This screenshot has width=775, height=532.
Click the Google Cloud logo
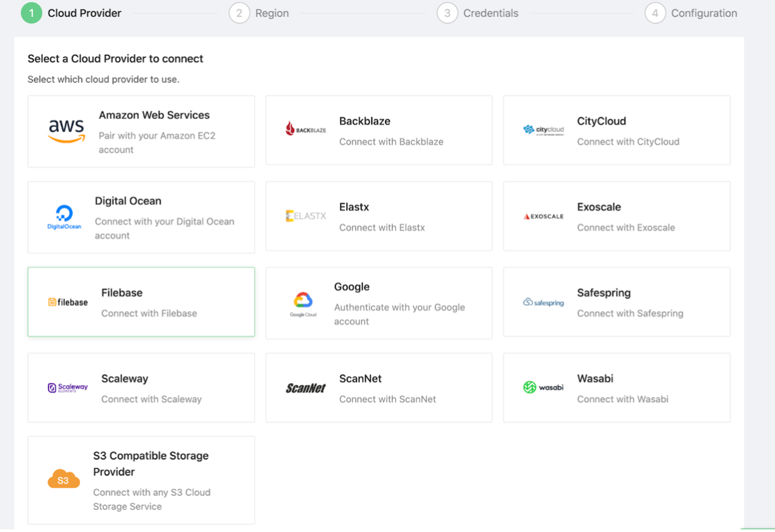pos(303,304)
